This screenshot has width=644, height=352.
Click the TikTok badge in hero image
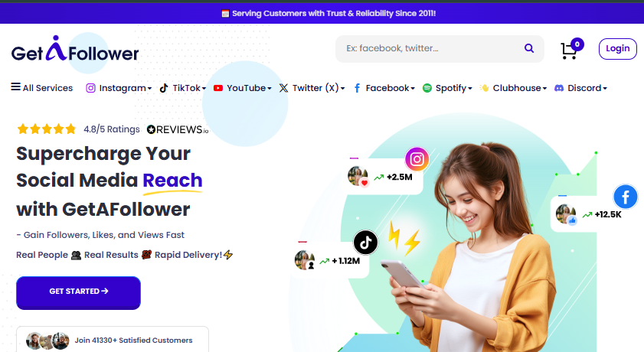coord(365,243)
